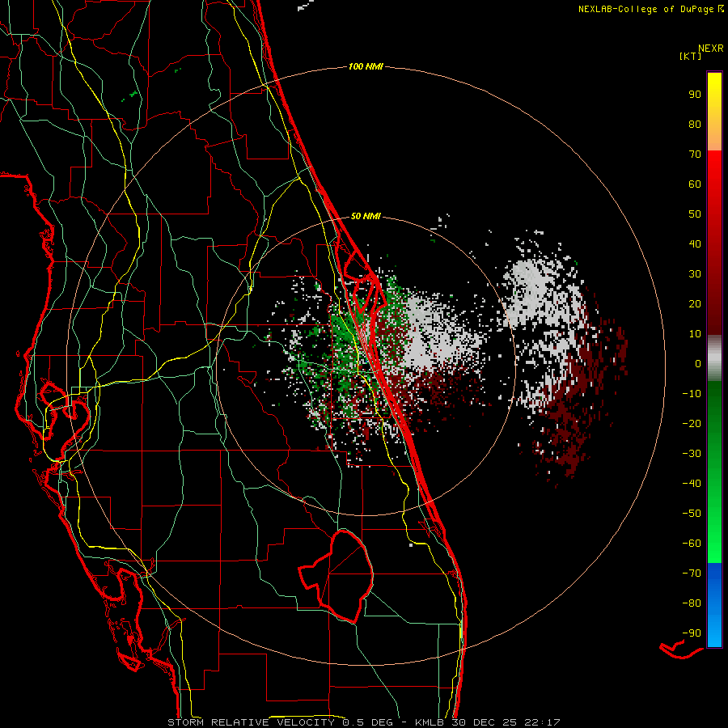Click the 70 value on velocity scale
This screenshot has width=728, height=728.
(695, 154)
